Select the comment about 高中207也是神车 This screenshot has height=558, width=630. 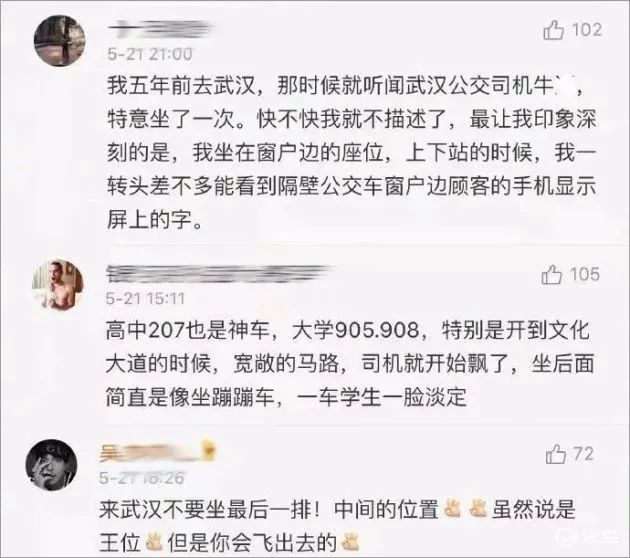350,364
